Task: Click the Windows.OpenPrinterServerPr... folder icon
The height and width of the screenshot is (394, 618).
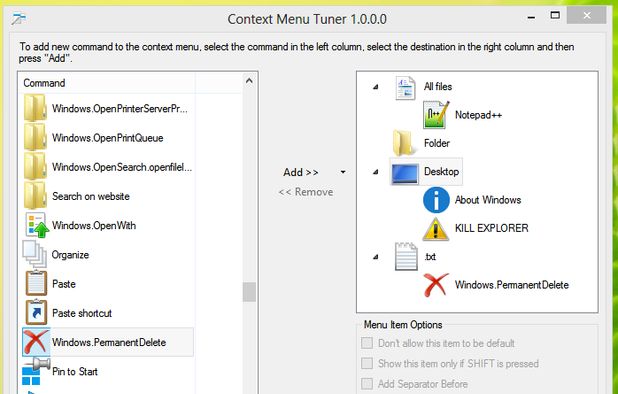Action: tap(35, 108)
